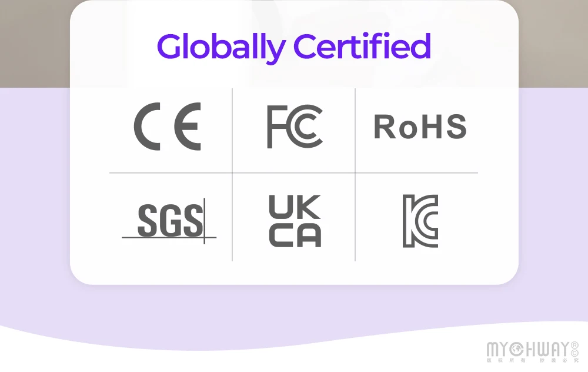Select the FCC certification logo
The image size is (588, 372).
pos(295,127)
